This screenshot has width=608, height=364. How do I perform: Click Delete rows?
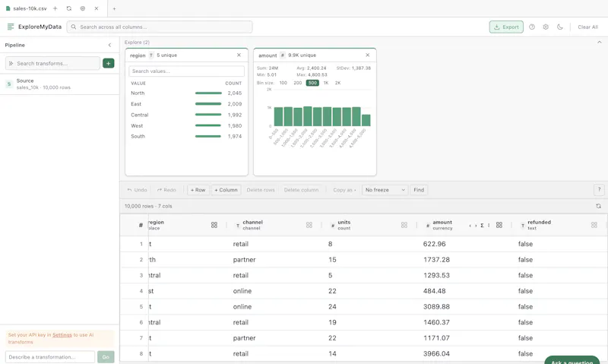[x=261, y=190]
